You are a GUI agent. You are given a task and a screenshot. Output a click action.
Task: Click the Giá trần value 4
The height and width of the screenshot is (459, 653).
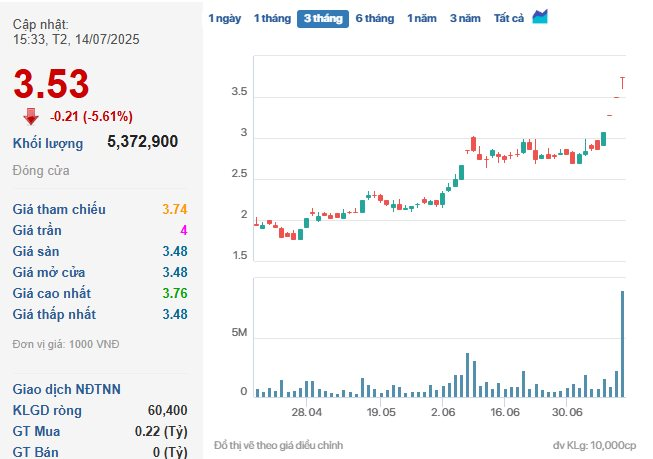coord(184,230)
